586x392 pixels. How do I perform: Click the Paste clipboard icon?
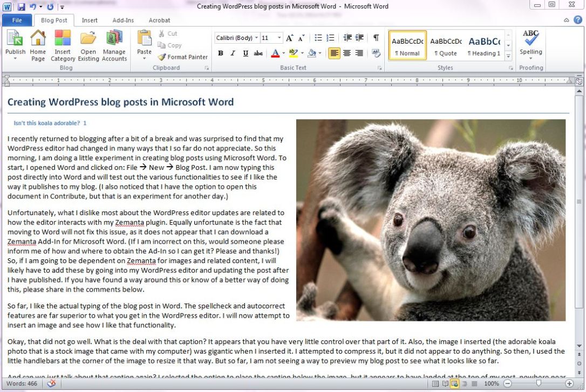(x=144, y=38)
